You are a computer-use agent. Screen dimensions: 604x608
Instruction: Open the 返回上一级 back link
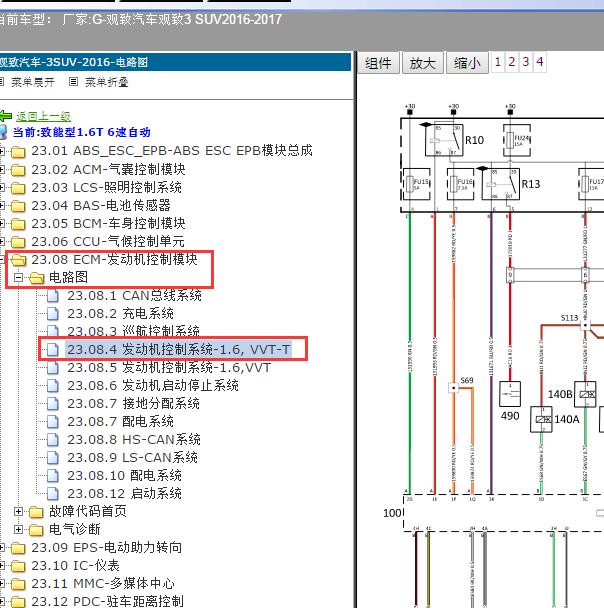[43, 116]
